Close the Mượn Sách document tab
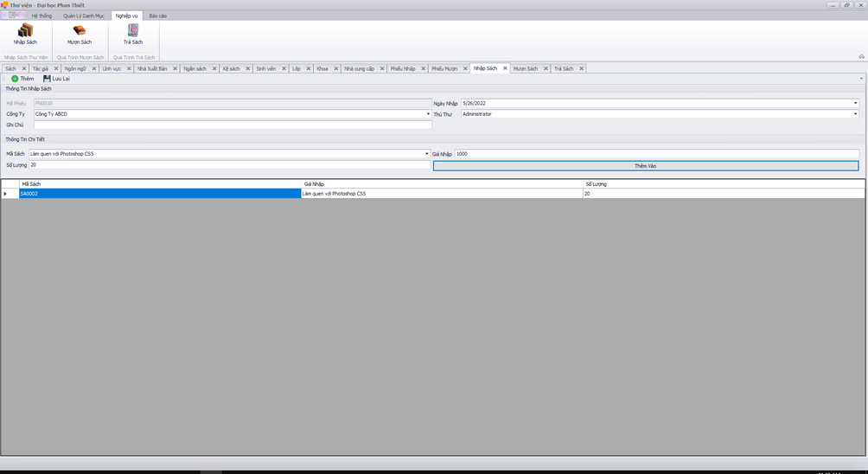 point(546,68)
